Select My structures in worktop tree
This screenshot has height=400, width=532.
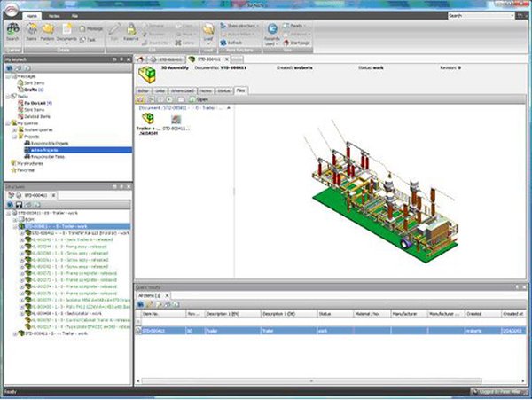pos(27,163)
